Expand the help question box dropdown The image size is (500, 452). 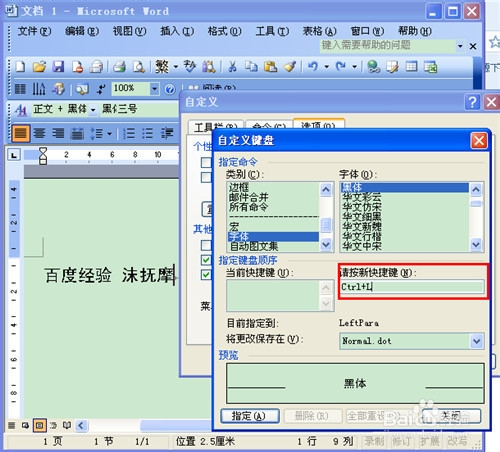coord(460,46)
